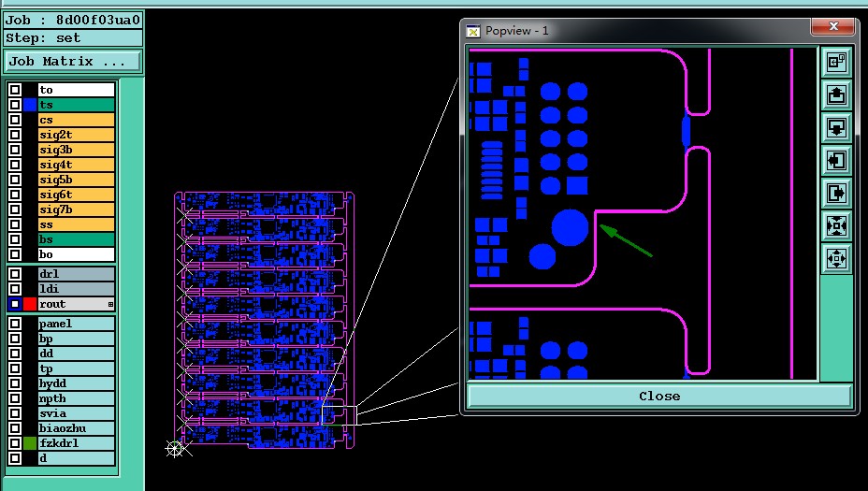Click the Step: set label

(x=73, y=38)
